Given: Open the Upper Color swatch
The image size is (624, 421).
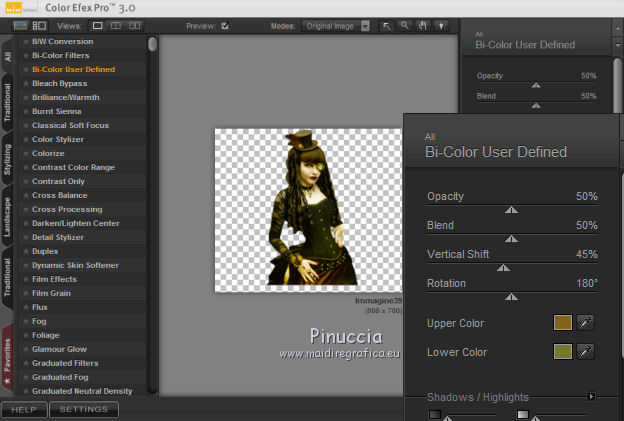Looking at the screenshot, I should pyautogui.click(x=564, y=323).
